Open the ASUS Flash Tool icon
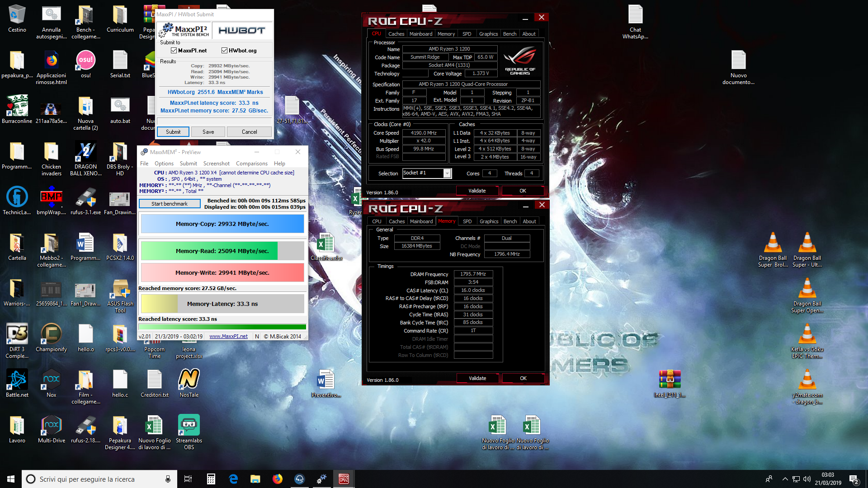868x488 pixels. coord(120,296)
